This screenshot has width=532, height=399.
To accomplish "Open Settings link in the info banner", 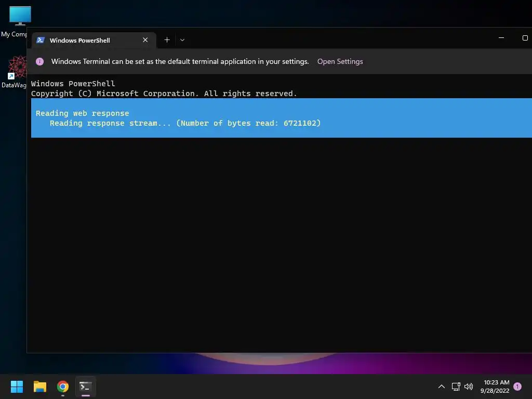I will 340,61.
